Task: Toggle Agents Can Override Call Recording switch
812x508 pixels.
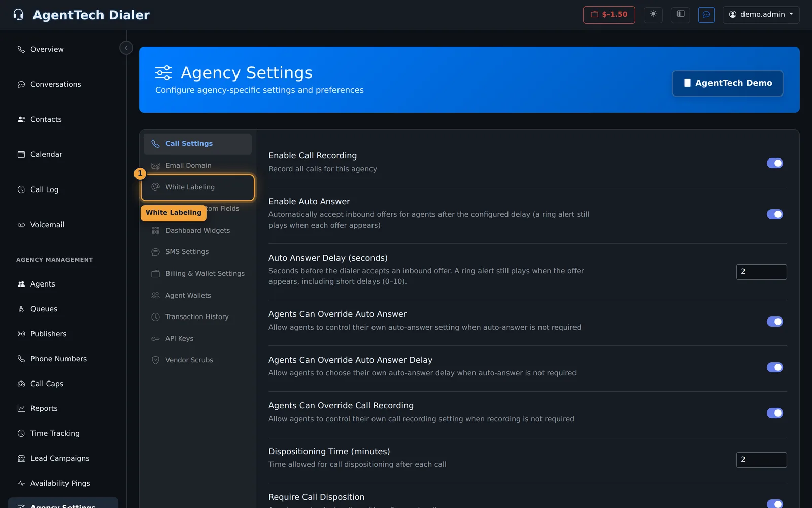Action: click(774, 413)
